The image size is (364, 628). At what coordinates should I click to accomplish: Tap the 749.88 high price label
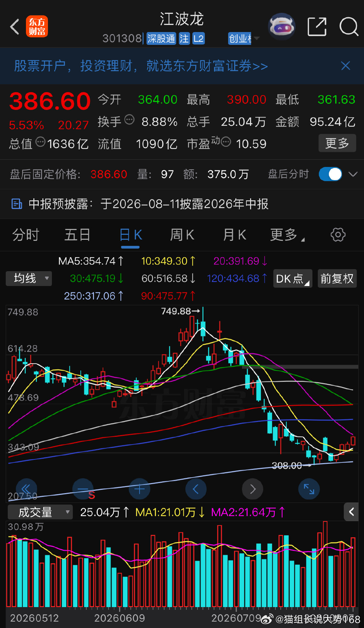176,311
